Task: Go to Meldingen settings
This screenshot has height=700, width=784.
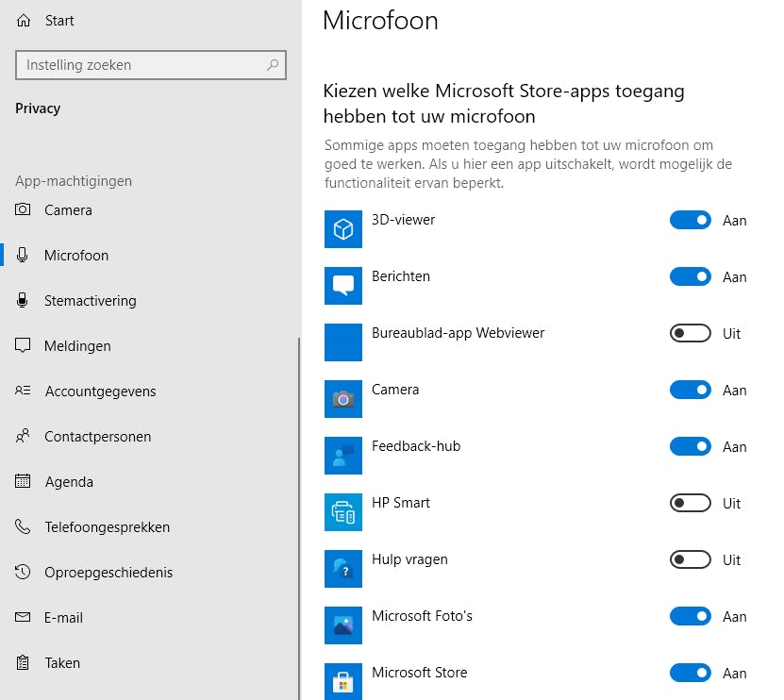Action: (x=149, y=345)
